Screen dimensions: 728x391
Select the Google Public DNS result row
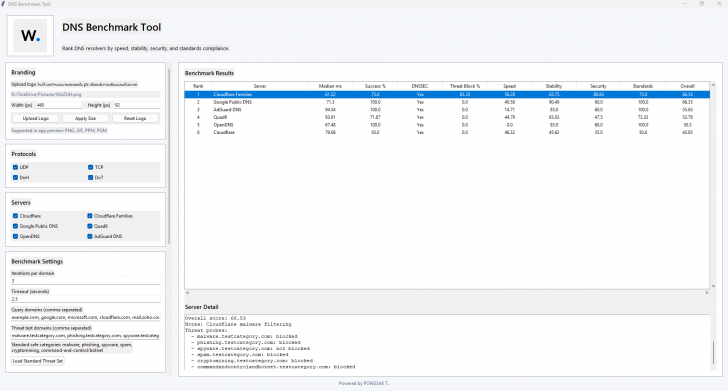(x=447, y=102)
